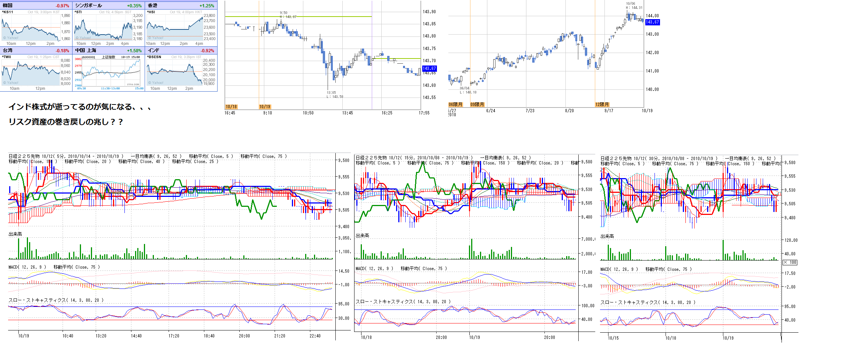Click the orange 10/18 date marker

[x=231, y=107]
